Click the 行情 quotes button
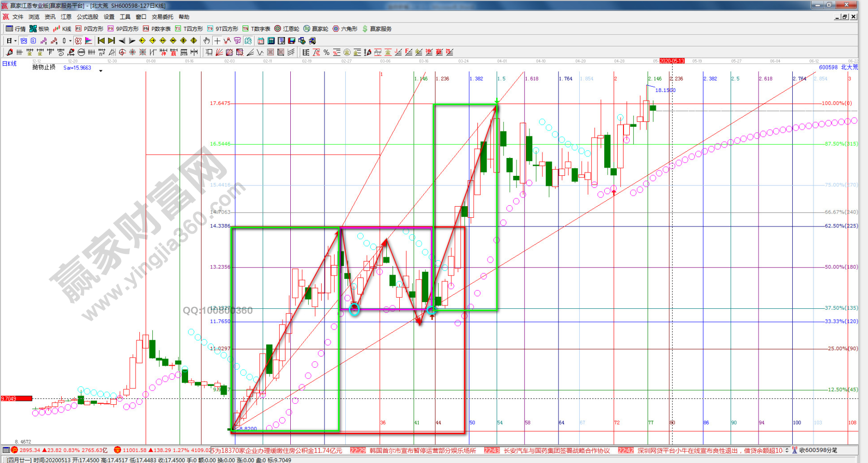The height and width of the screenshot is (463, 868). [16, 29]
